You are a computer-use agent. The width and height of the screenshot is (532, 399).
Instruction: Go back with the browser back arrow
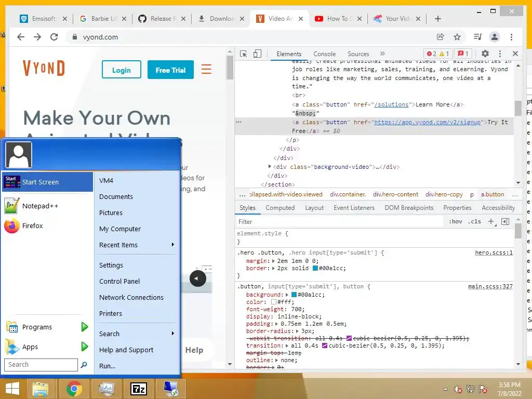[x=21, y=37]
